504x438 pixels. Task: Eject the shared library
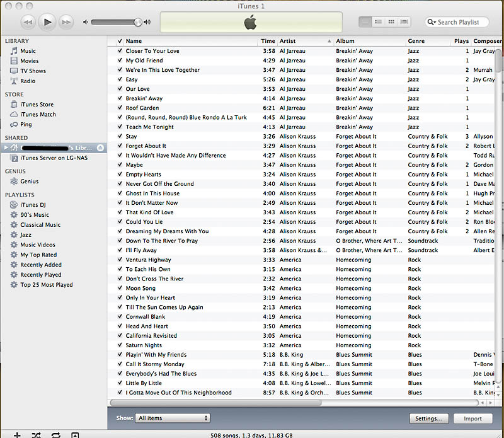(100, 147)
